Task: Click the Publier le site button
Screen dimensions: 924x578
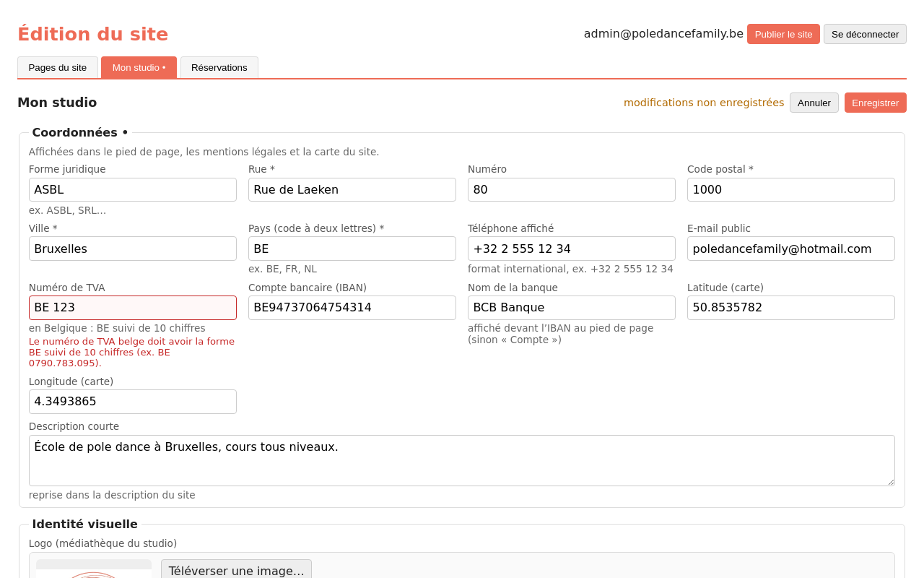Action: coord(783,34)
